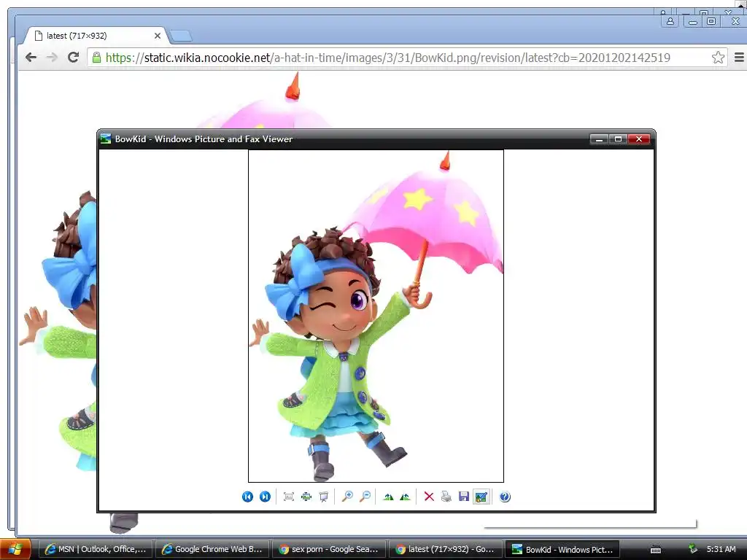The image size is (747, 560).
Task: Click Chrome's back arrow button
Action: click(x=31, y=58)
